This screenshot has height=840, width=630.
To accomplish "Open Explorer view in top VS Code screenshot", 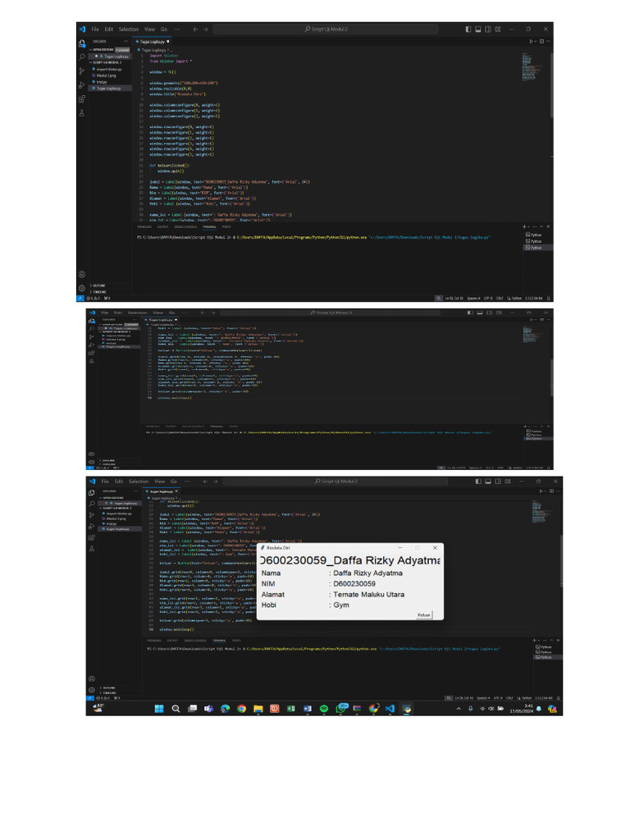I will click(x=82, y=43).
